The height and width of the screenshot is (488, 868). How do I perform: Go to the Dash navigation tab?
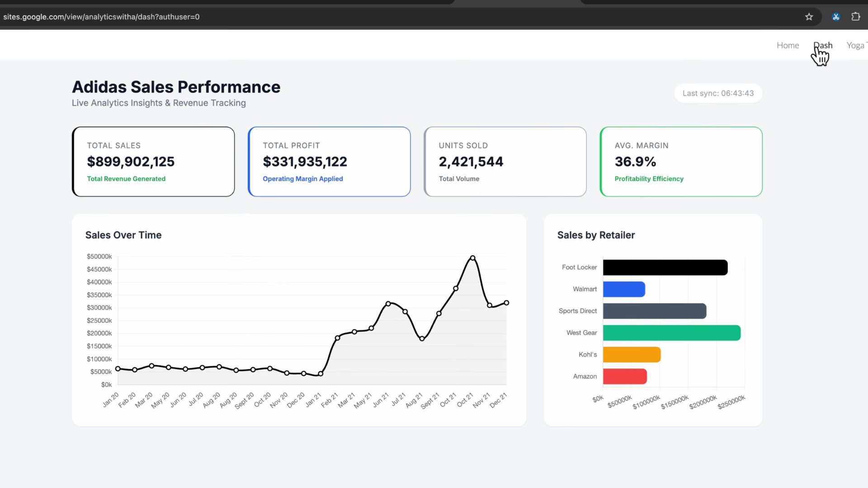[823, 45]
